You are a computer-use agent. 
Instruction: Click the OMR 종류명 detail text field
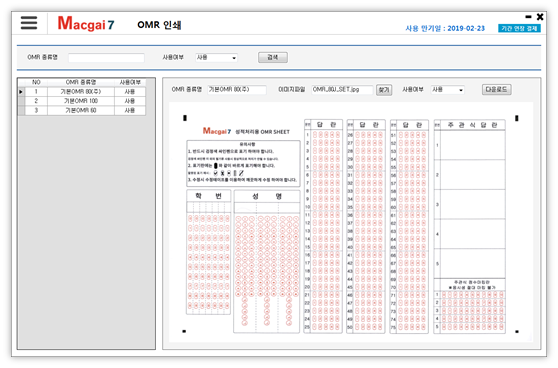(237, 90)
